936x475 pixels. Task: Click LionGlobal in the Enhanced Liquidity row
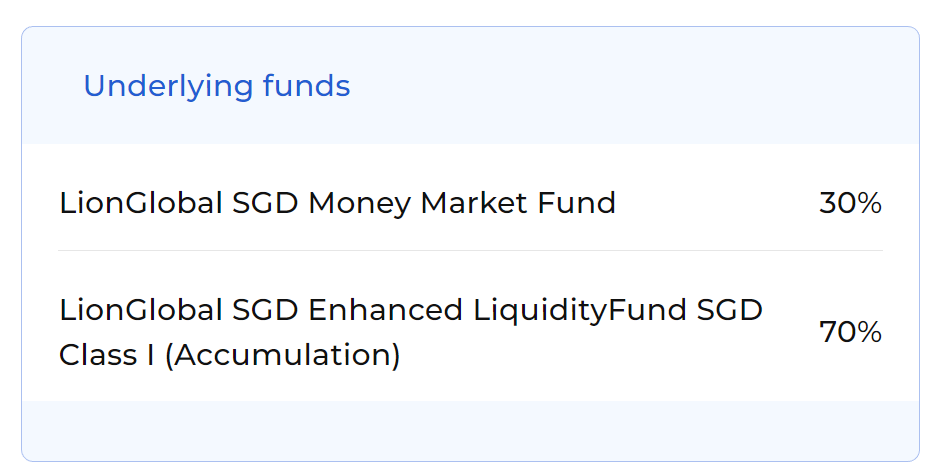(140, 310)
